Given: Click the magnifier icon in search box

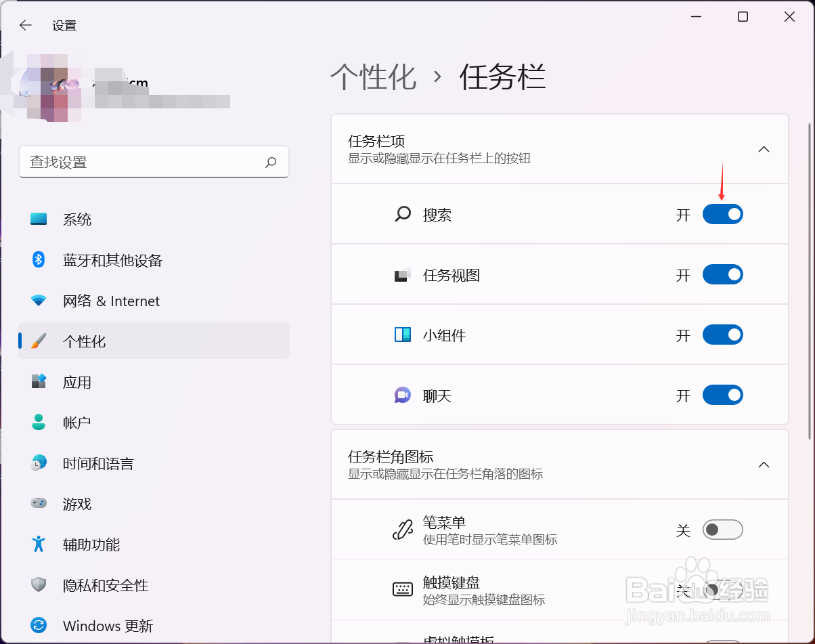Looking at the screenshot, I should [x=271, y=163].
